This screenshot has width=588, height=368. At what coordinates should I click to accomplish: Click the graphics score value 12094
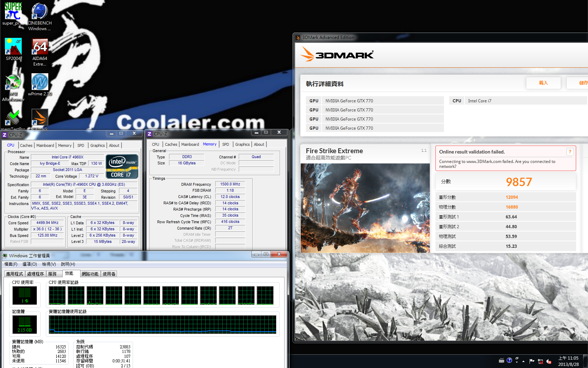[512, 197]
